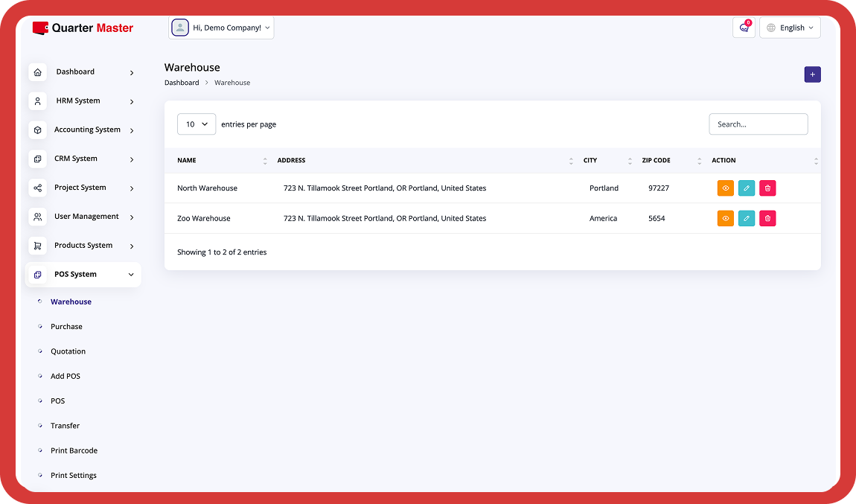
Task: Click the Products System cart icon
Action: 37,245
